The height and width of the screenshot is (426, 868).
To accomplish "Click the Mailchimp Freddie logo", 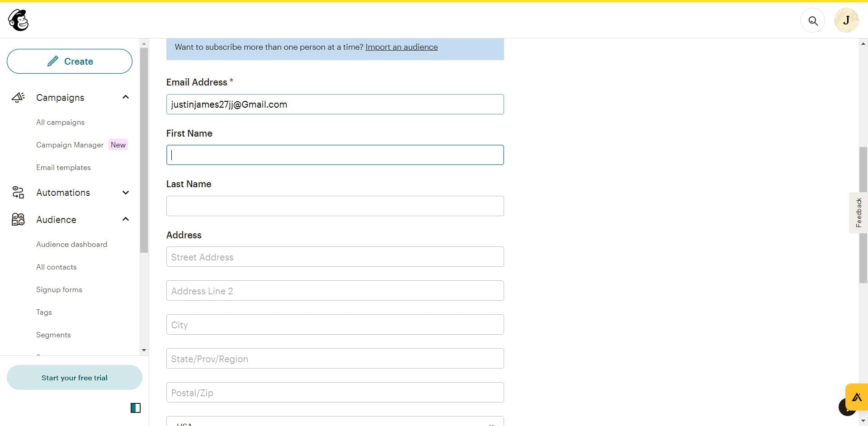I will 18,20.
